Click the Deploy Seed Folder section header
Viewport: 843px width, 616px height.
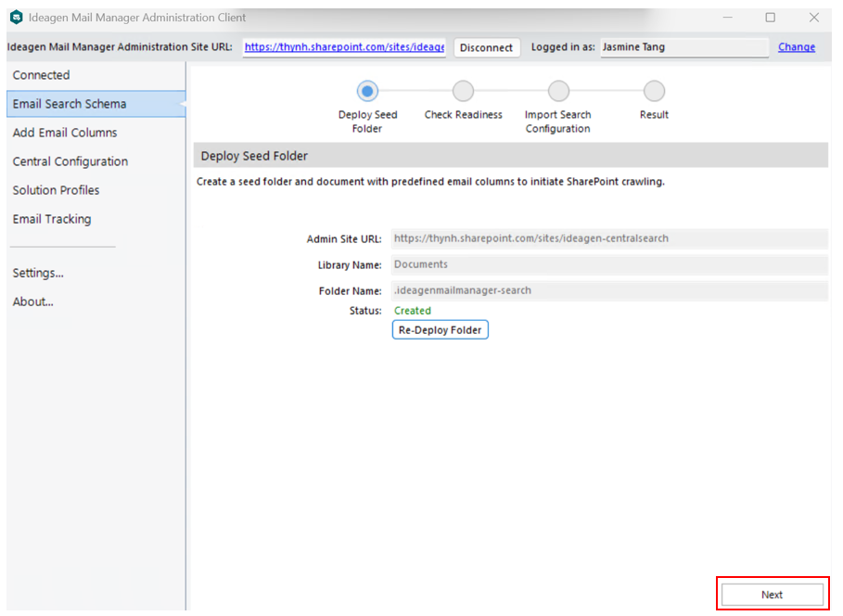[x=511, y=156]
